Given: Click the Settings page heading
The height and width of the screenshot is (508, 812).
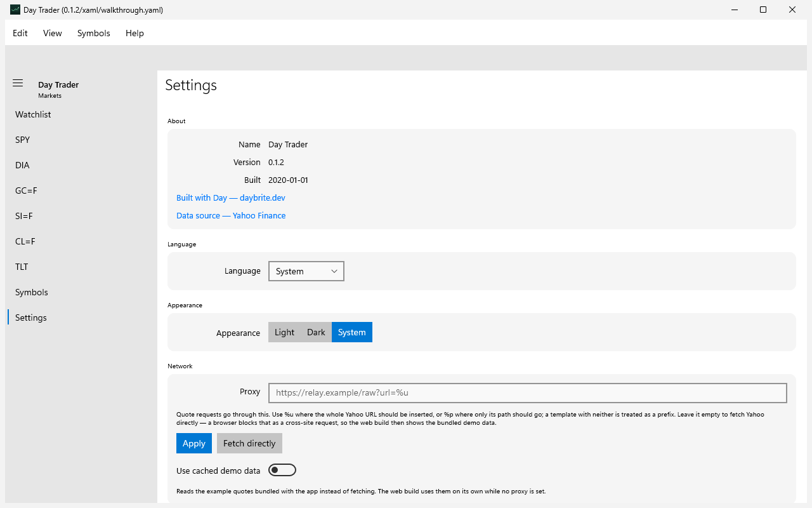Looking at the screenshot, I should tap(191, 85).
